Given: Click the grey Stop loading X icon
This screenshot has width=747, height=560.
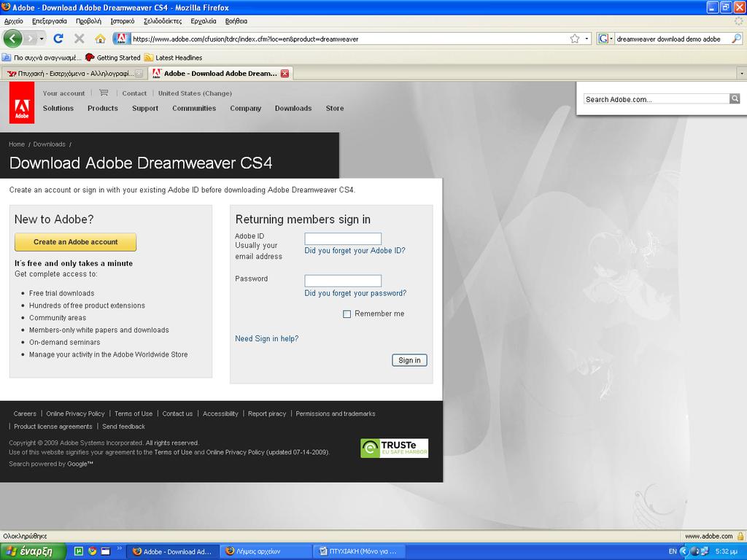Looking at the screenshot, I should (x=79, y=39).
